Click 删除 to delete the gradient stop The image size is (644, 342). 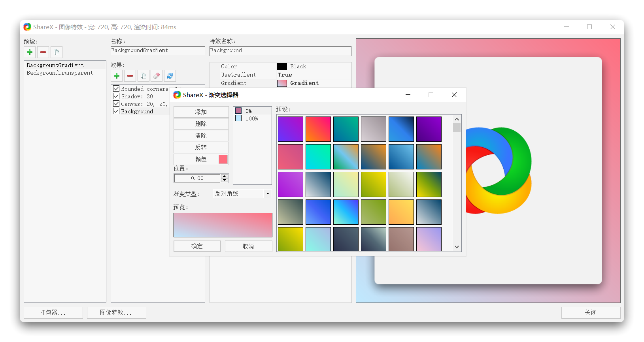[x=201, y=124]
